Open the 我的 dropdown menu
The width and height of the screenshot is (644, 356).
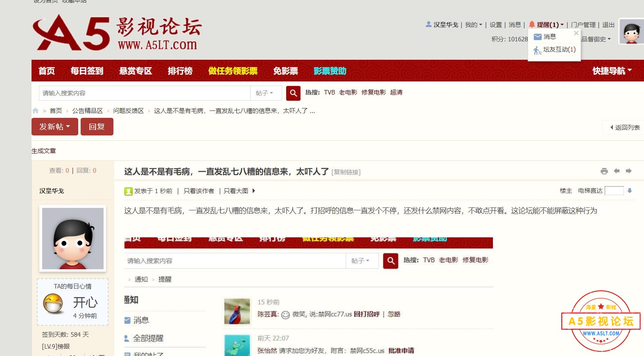(x=473, y=25)
